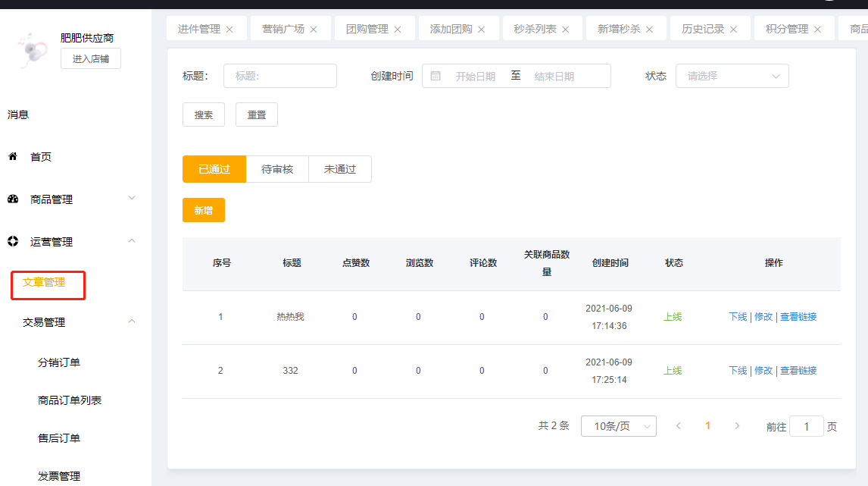Click the icon beside 运营管理
This screenshot has height=486, width=868.
coord(13,242)
